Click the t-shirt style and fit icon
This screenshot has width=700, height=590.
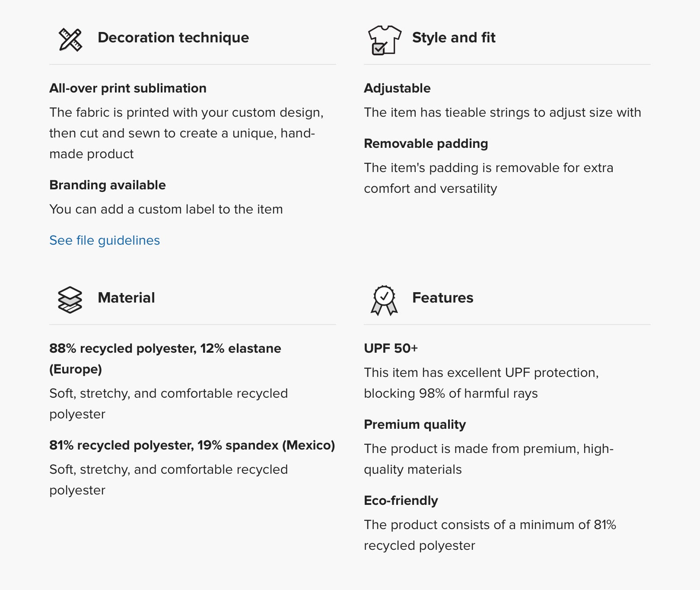tap(384, 40)
